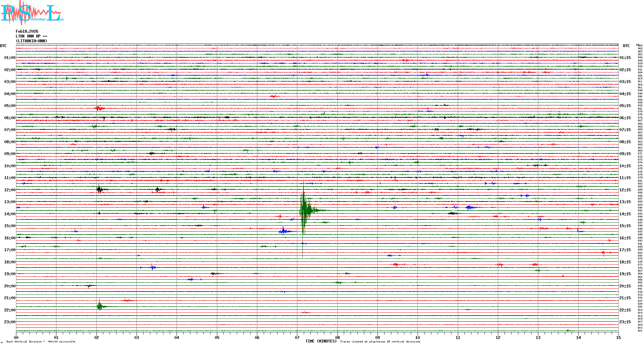Click the Each Vertical Division scale note

point(41,342)
